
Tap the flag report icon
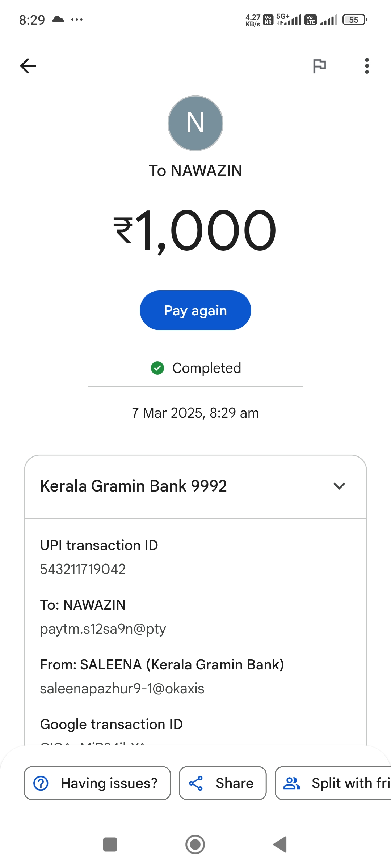[319, 66]
